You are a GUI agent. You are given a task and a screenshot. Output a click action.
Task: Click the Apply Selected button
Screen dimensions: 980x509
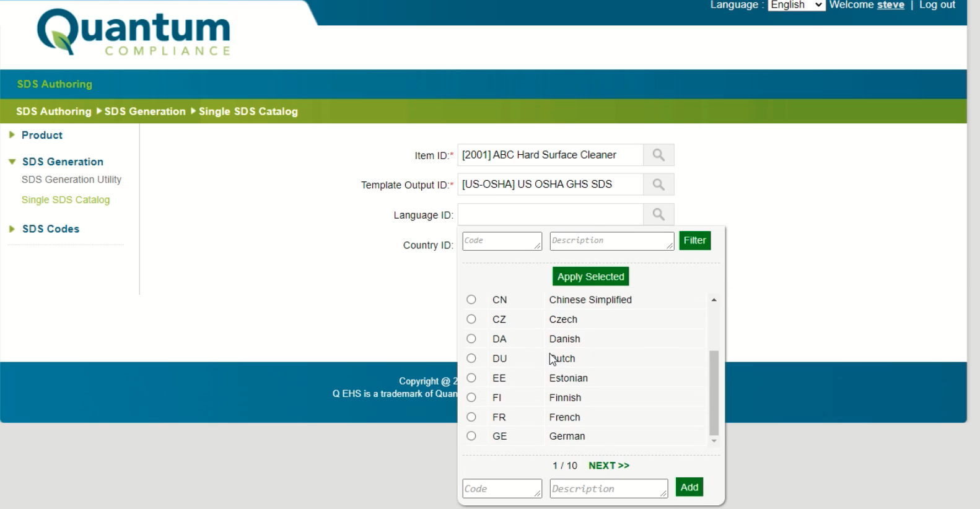pos(591,277)
